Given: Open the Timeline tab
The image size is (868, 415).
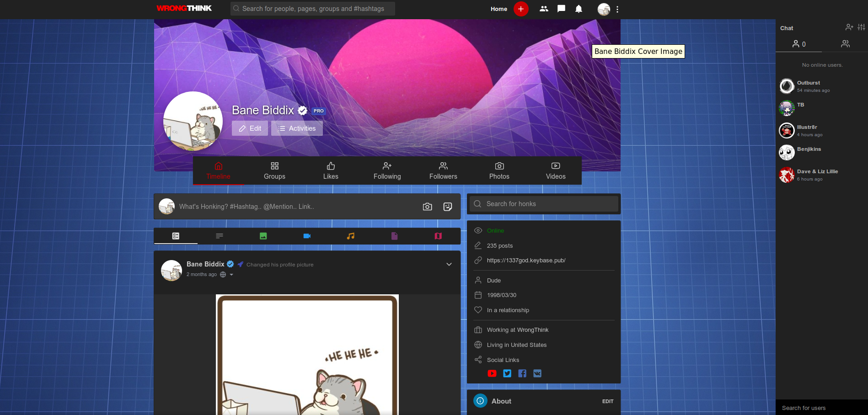Looking at the screenshot, I should pyautogui.click(x=218, y=170).
